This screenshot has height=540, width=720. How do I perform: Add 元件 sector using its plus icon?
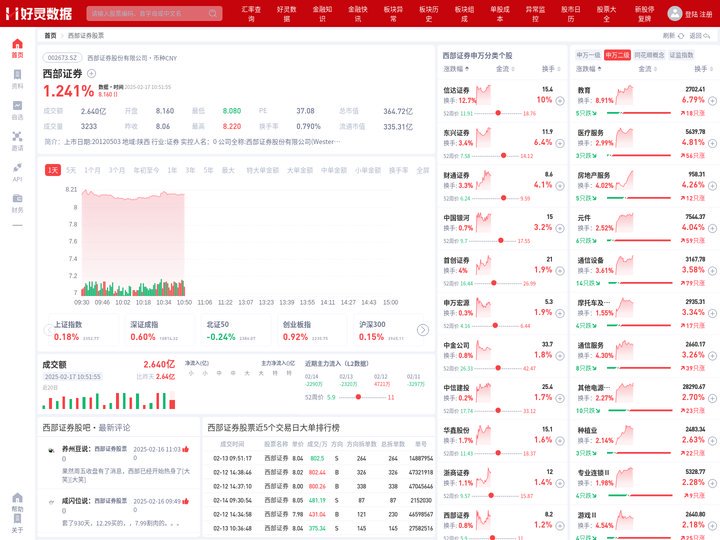pyautogui.click(x=712, y=228)
